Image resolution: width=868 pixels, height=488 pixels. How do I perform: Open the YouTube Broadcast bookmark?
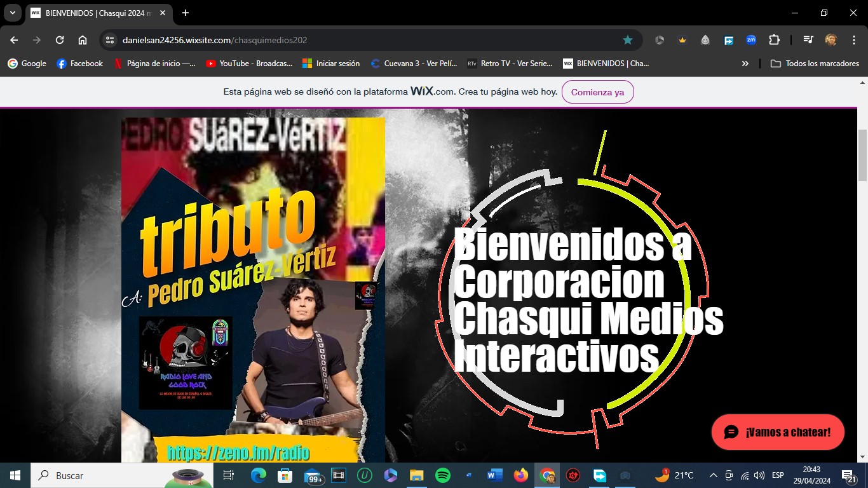click(249, 64)
